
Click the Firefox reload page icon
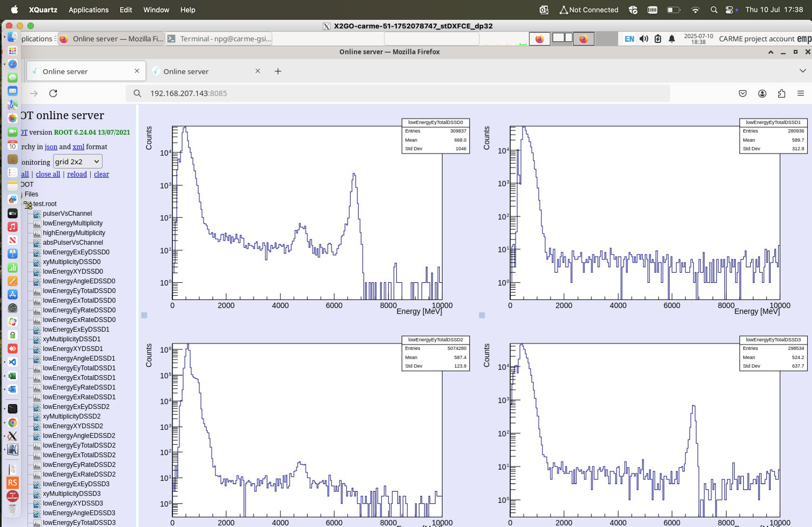coord(53,93)
